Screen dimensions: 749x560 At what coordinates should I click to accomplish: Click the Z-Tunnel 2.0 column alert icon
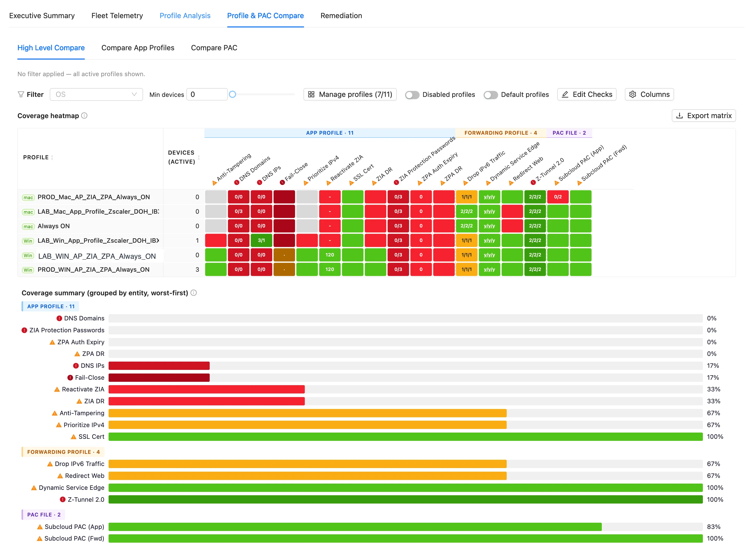pyautogui.click(x=533, y=183)
